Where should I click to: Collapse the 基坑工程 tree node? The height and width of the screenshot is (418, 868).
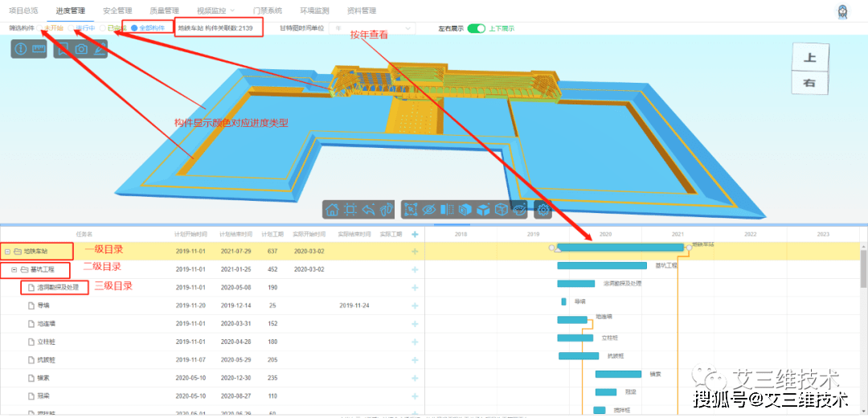[14, 269]
